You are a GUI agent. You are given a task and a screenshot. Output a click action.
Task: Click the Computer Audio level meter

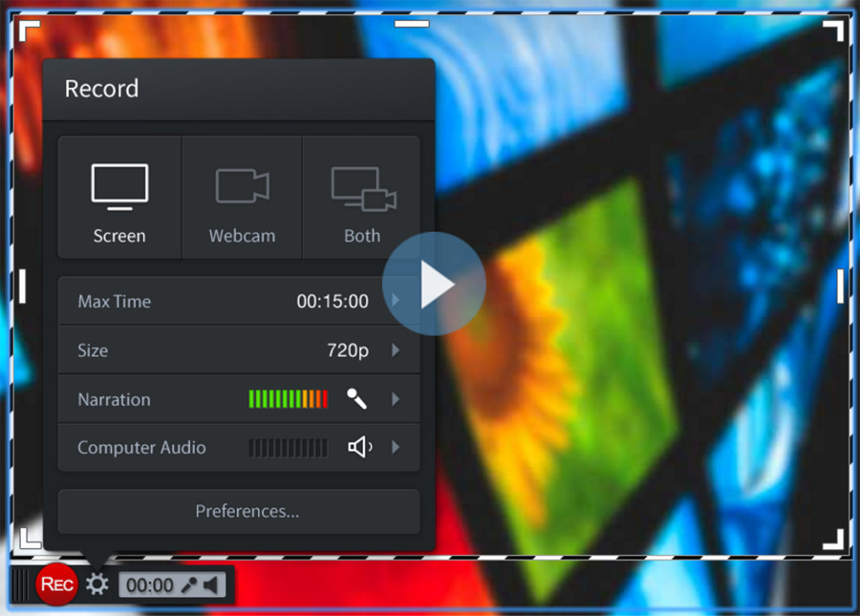click(289, 448)
